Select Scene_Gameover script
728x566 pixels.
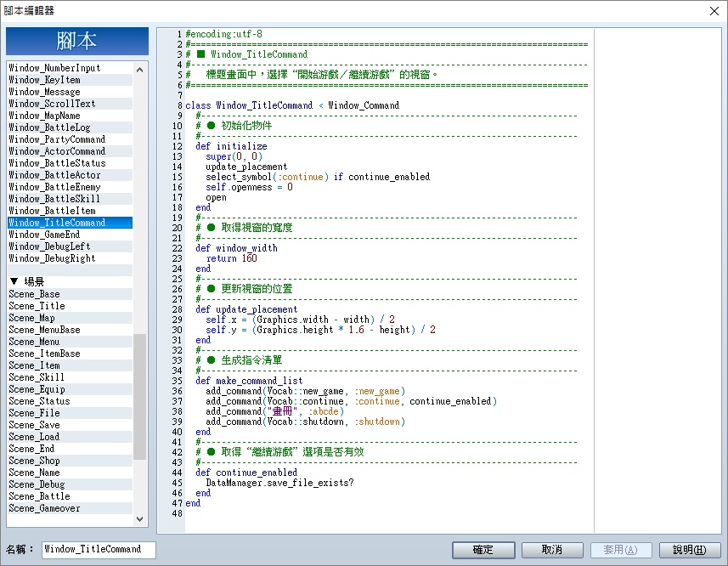coord(70,508)
